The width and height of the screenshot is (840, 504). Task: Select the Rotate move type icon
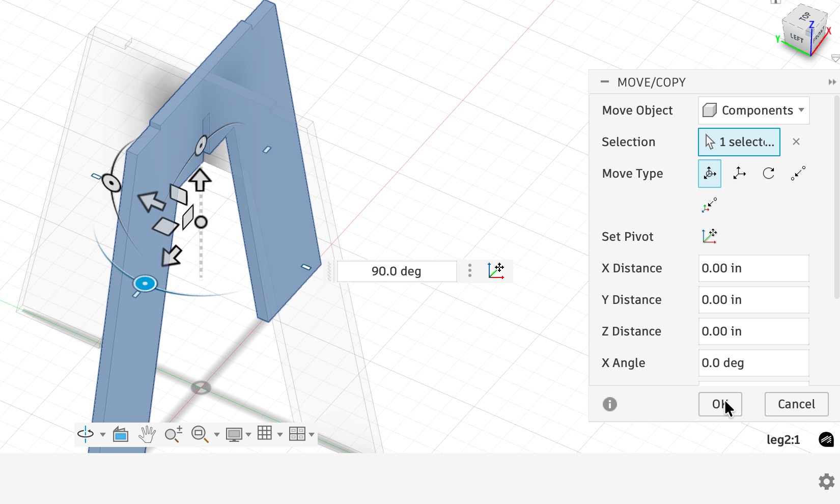point(769,174)
